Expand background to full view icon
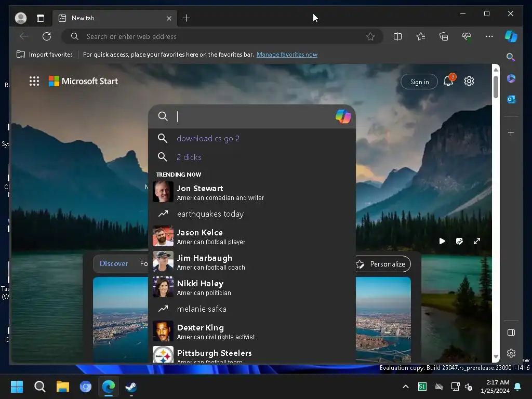 point(477,241)
